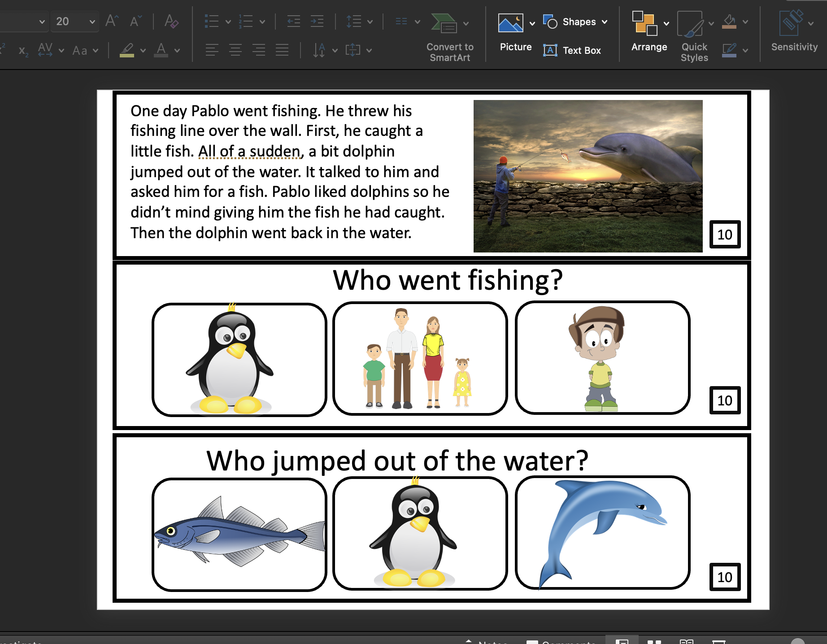Toggle Justify text alignment
The height and width of the screenshot is (644, 827).
(x=283, y=50)
